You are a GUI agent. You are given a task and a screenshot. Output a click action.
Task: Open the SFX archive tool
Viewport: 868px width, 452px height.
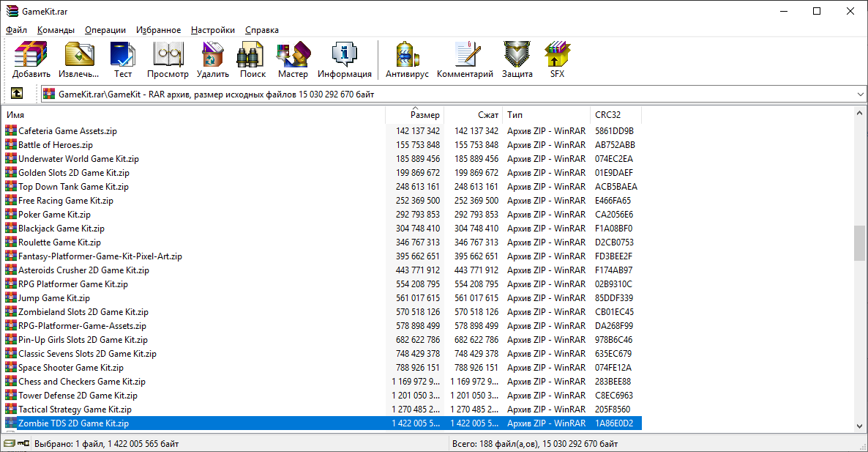point(557,59)
